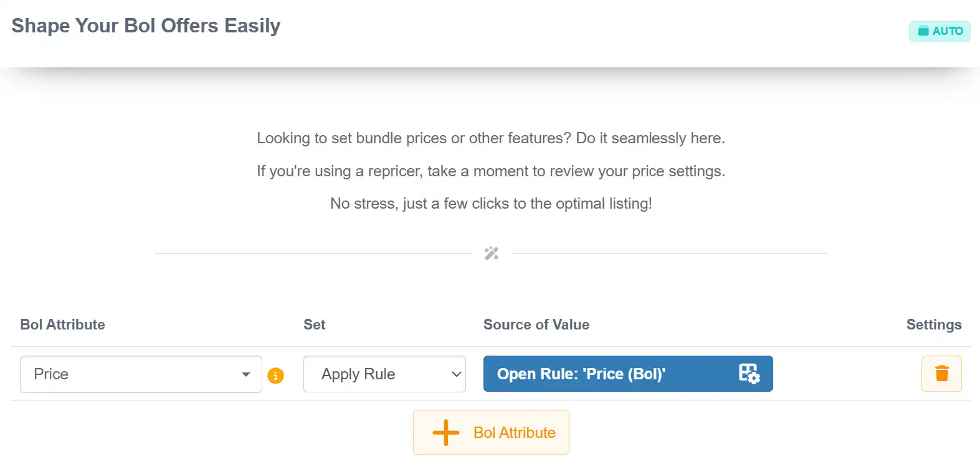Delete the Price row with trash icon
The width and height of the screenshot is (980, 464).
941,374
